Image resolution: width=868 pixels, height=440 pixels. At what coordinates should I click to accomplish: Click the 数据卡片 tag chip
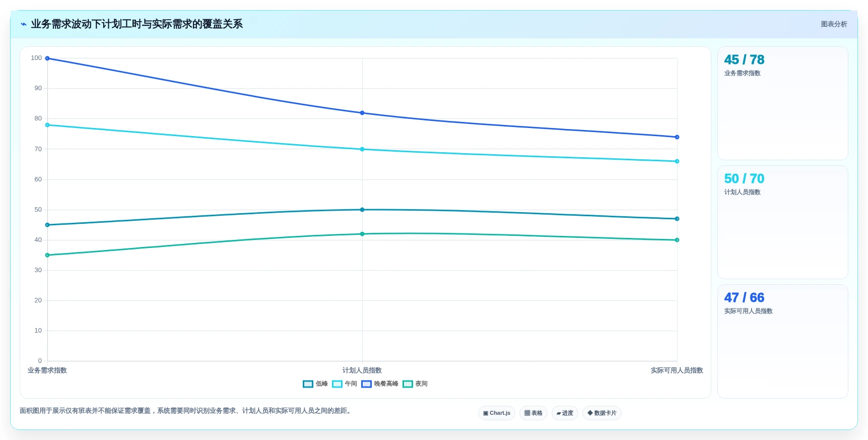[602, 413]
